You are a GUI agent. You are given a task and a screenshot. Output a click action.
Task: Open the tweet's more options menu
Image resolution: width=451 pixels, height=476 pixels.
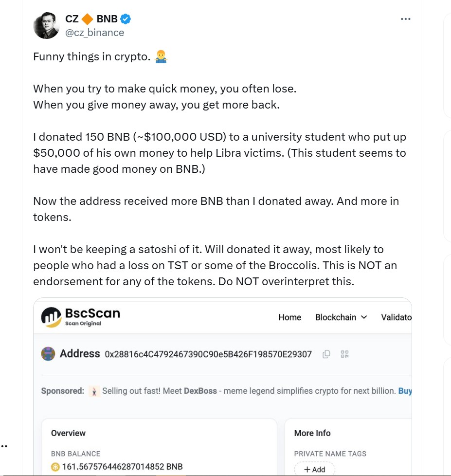tap(405, 19)
